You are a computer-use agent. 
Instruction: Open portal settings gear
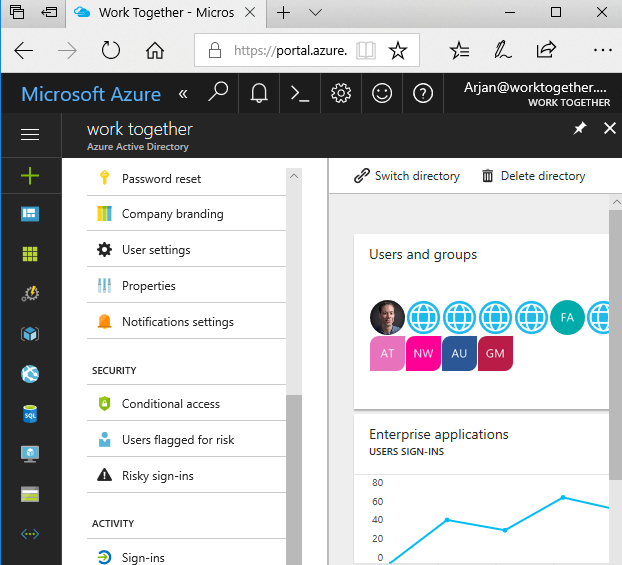click(x=341, y=93)
